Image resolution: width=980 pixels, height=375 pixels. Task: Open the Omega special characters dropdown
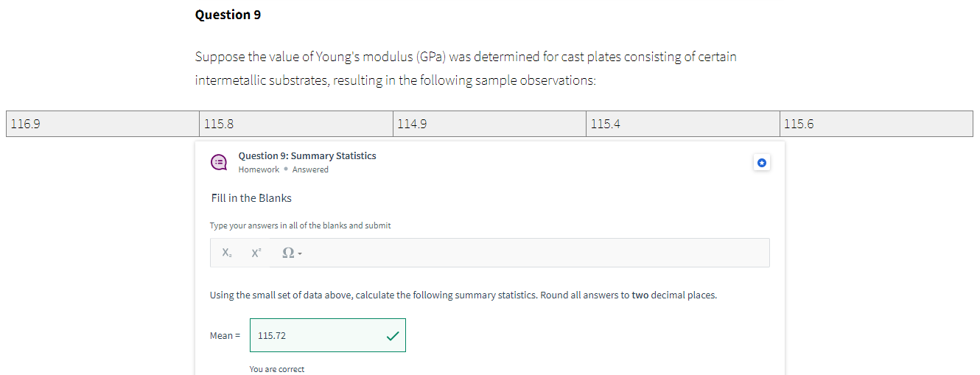292,253
